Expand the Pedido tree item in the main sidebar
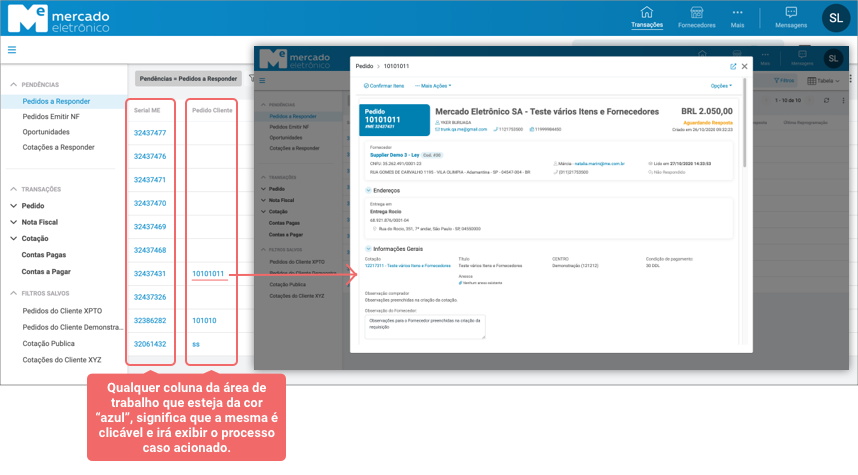 pyautogui.click(x=14, y=206)
